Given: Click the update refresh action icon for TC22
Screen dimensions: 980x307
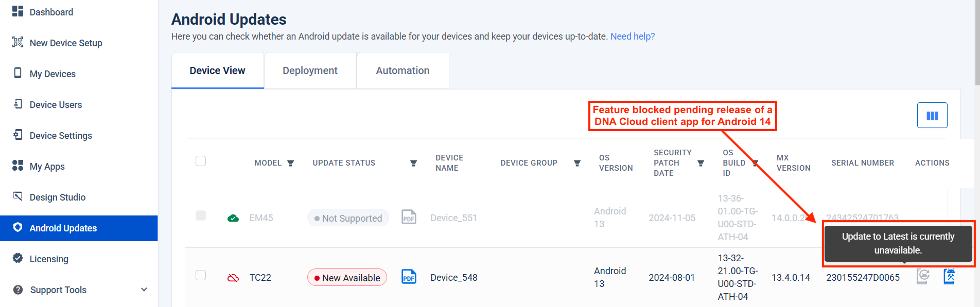Looking at the screenshot, I should tap(923, 277).
